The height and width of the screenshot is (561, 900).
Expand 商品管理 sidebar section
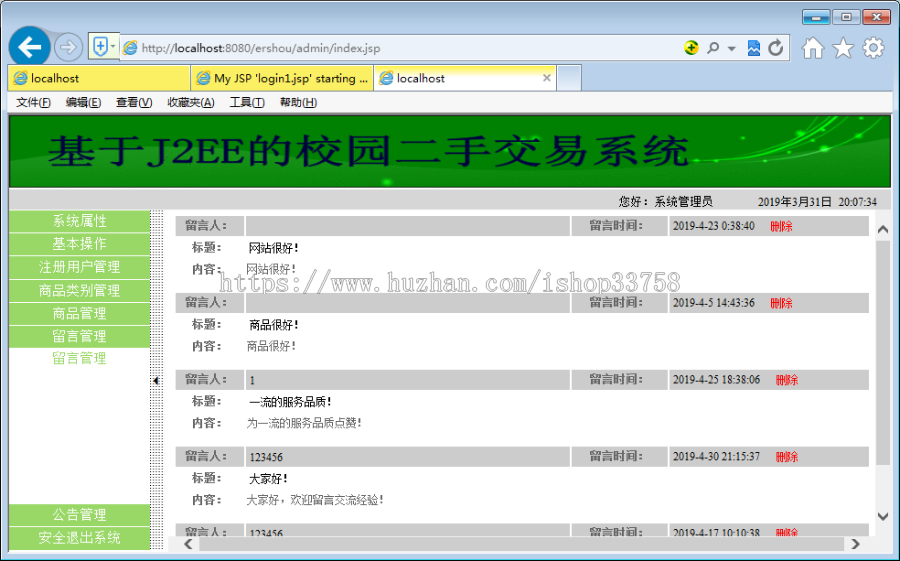[79, 314]
